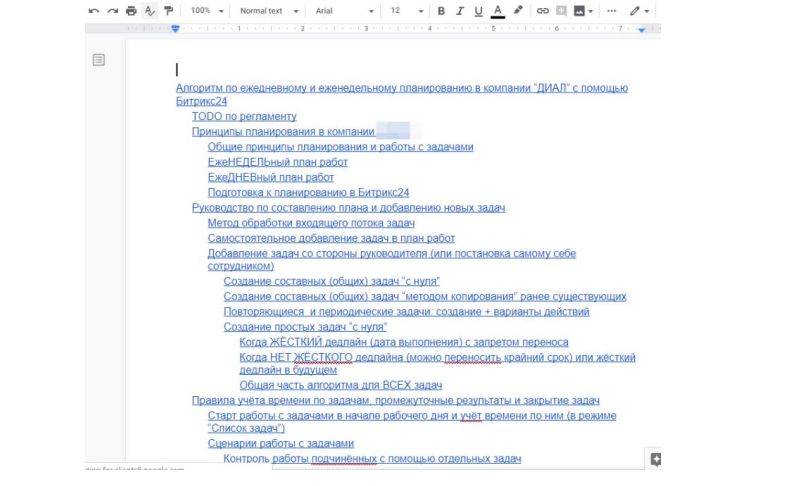The image size is (799, 486).
Task: Click the Explore button at bottom right
Action: click(655, 459)
